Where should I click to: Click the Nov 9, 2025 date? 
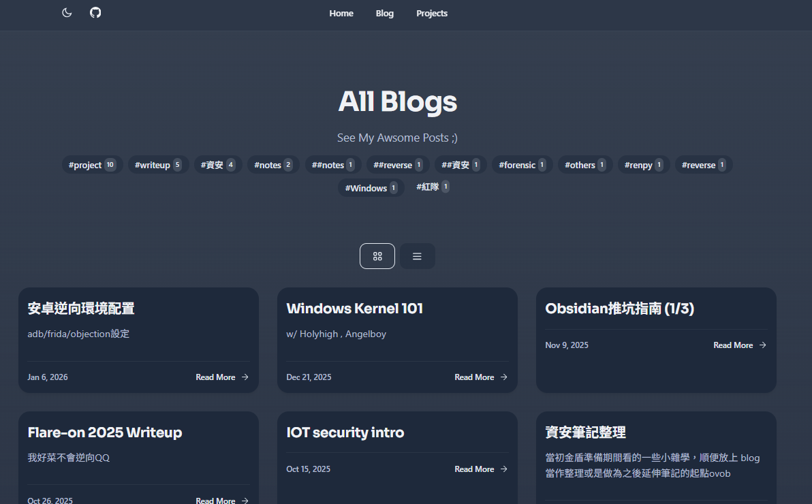[567, 345]
